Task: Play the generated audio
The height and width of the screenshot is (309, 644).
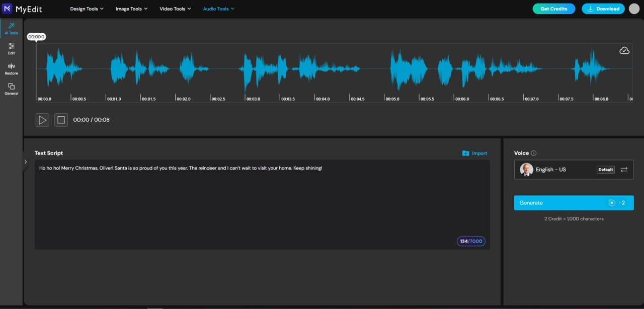Action: 42,120
